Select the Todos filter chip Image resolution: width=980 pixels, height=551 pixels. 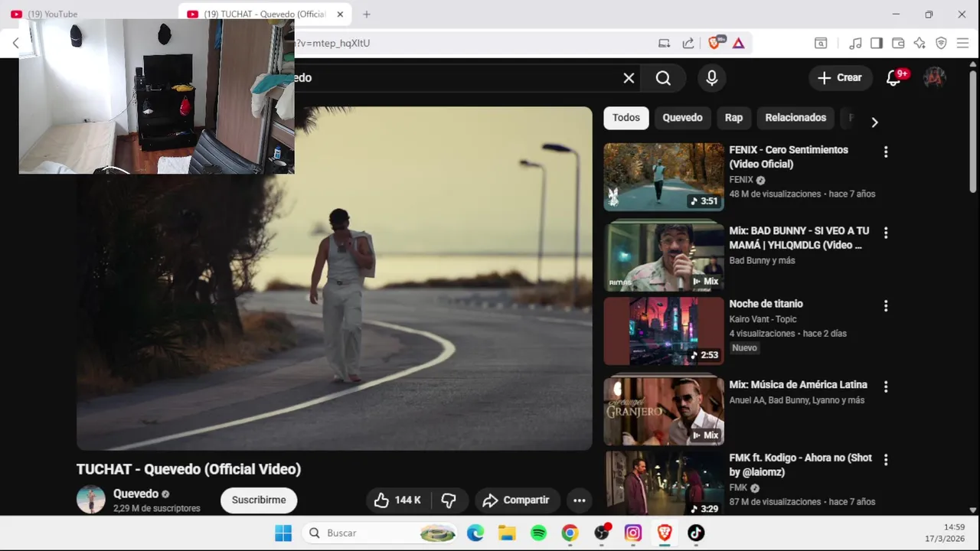(626, 118)
